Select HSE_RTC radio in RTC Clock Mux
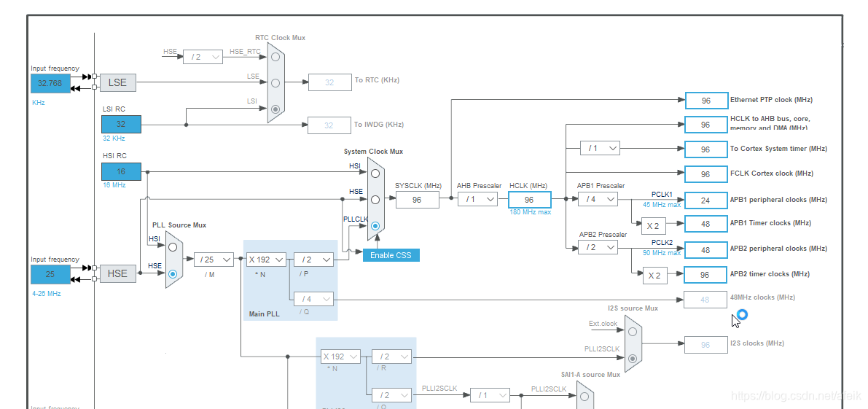The height and width of the screenshot is (409, 868). tap(275, 56)
